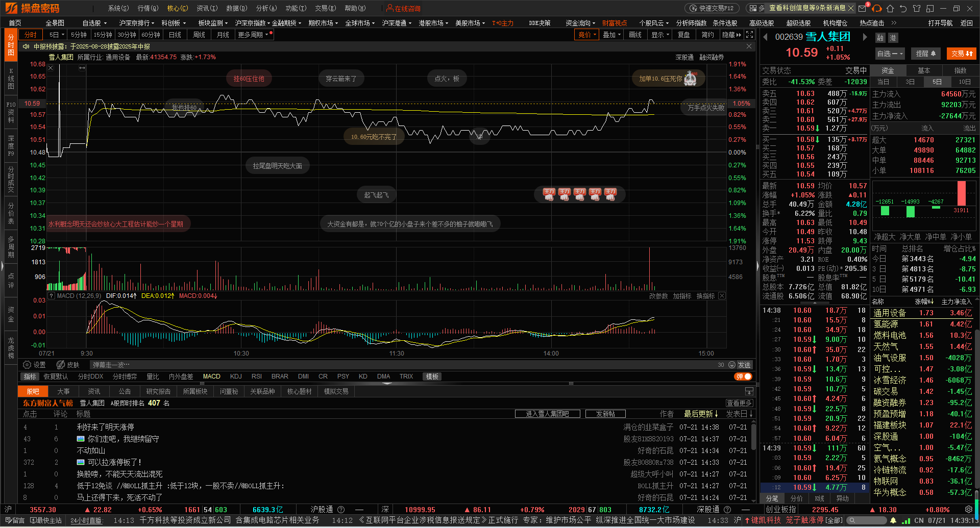This screenshot has height=528, width=980.
Task: Click the 沪股通 help question icon
Action: tap(341, 510)
